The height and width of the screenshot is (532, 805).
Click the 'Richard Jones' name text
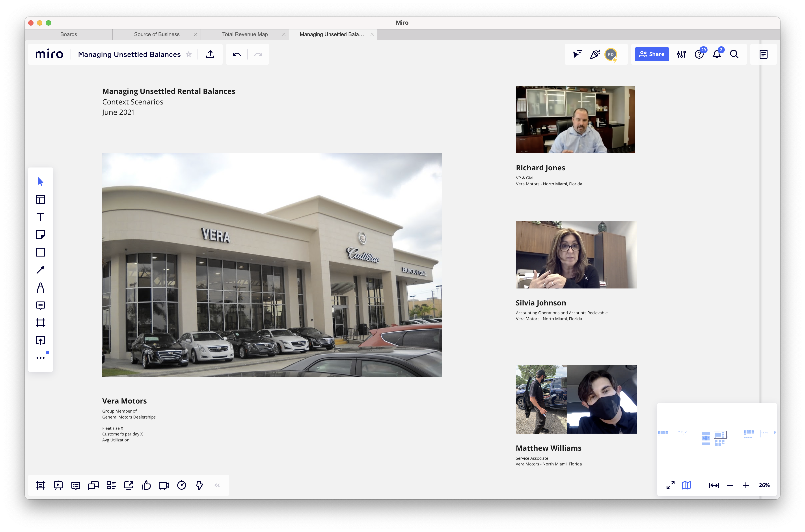click(540, 168)
